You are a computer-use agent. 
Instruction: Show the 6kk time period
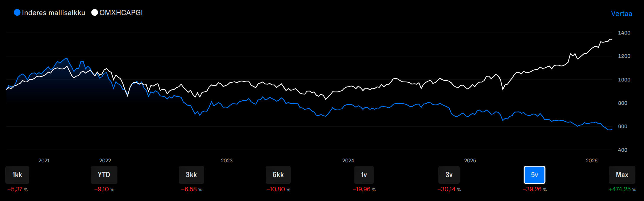pos(278,175)
